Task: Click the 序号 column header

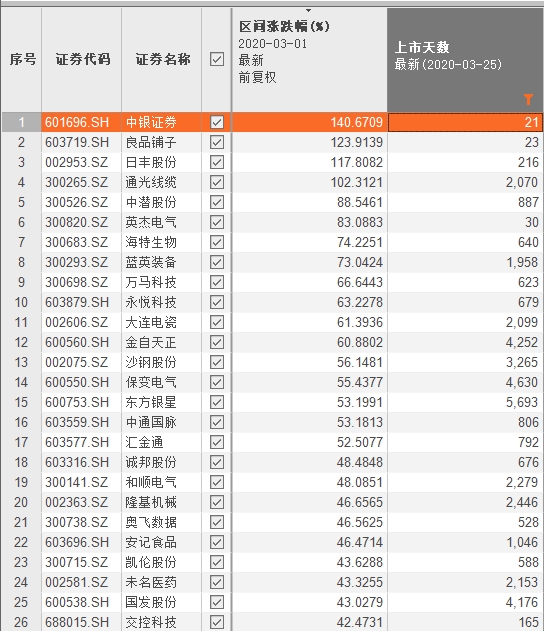Action: 23,60
